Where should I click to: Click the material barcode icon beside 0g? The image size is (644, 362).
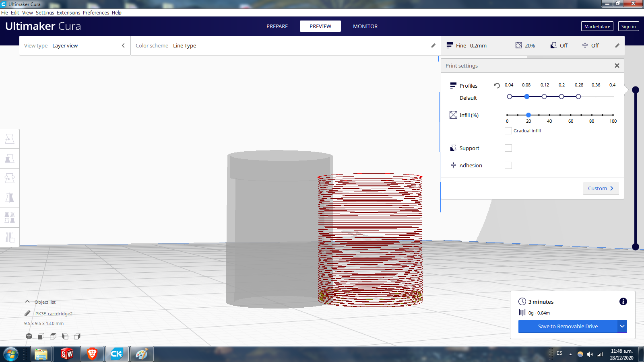coord(522,313)
